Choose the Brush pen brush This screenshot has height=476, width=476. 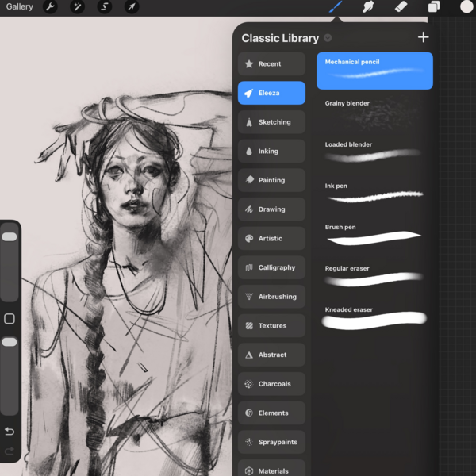(x=374, y=236)
